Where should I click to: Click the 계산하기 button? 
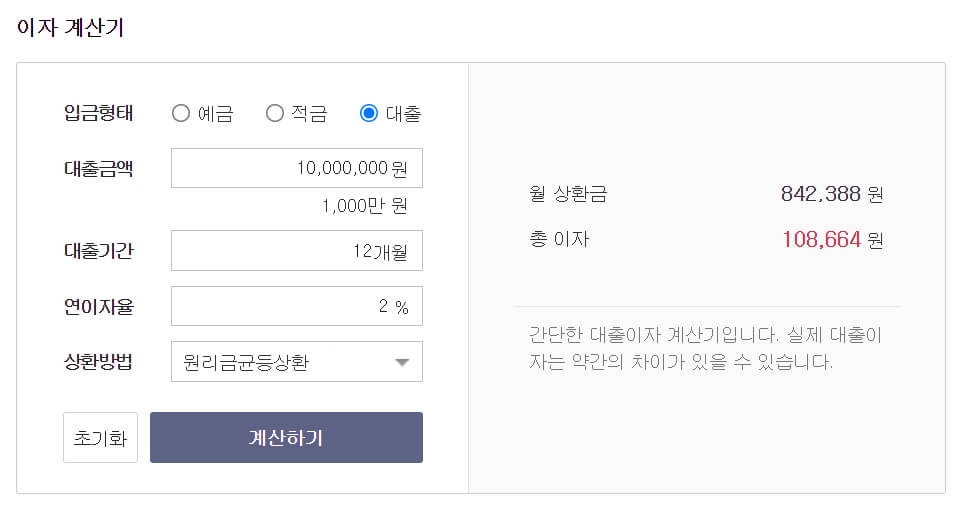pos(286,438)
